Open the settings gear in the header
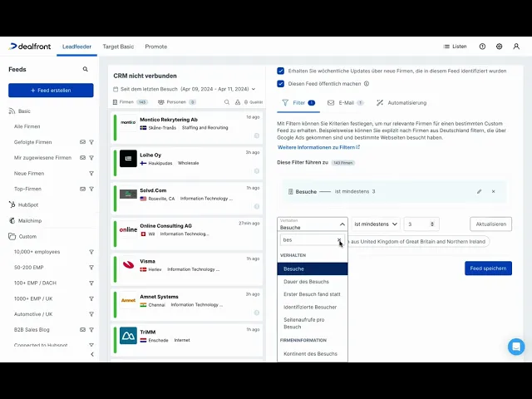This screenshot has height=399, width=532. coord(499,47)
